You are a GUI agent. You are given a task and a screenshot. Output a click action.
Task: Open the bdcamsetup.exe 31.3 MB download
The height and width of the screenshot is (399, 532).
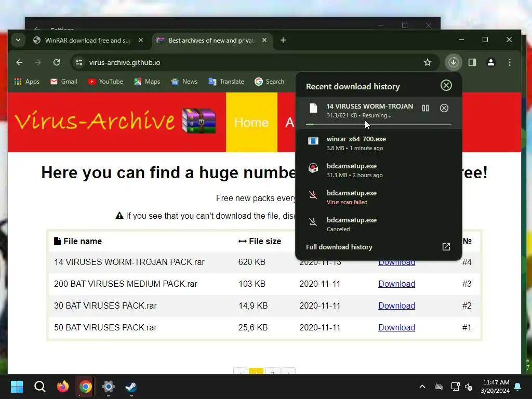click(379, 170)
